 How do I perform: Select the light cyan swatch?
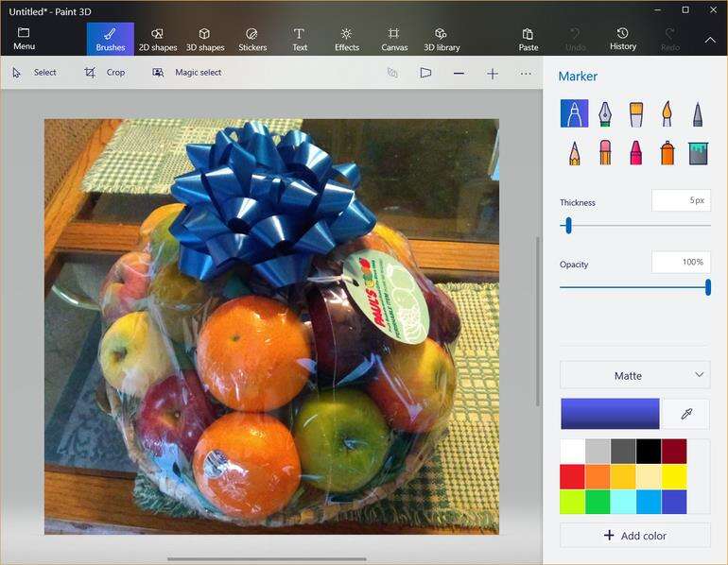click(623, 502)
